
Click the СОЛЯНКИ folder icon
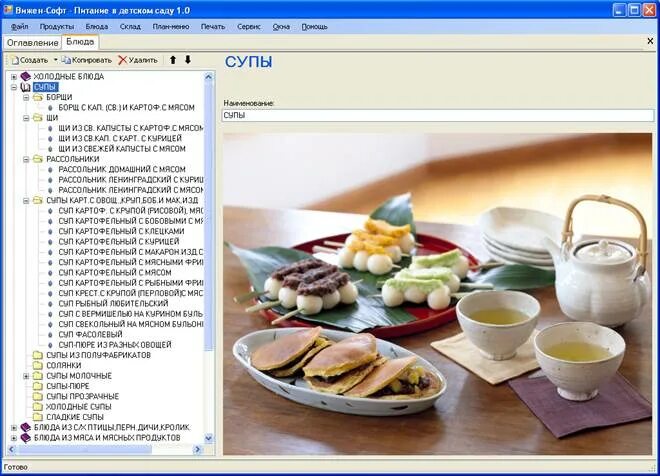tap(38, 365)
